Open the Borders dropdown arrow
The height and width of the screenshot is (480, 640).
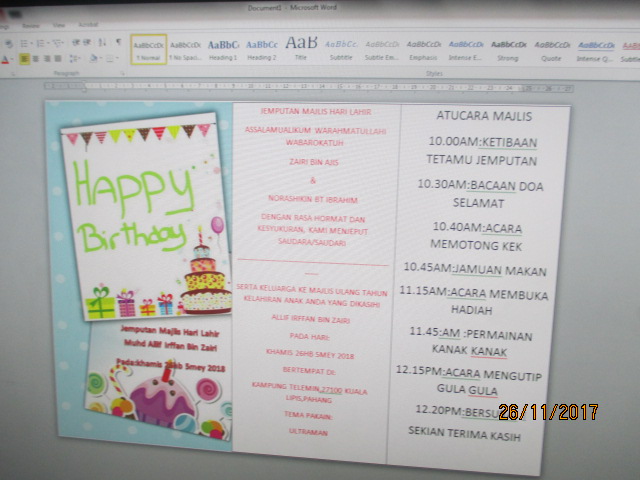[117, 60]
